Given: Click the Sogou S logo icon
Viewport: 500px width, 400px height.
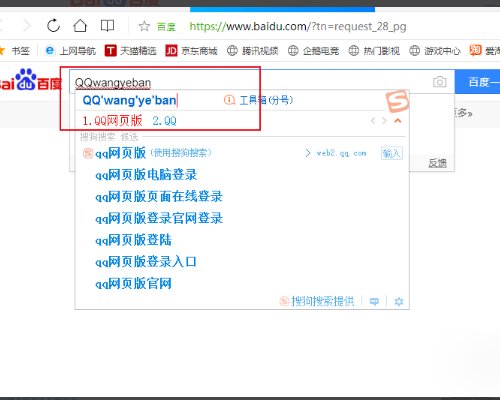Looking at the screenshot, I should click(397, 101).
